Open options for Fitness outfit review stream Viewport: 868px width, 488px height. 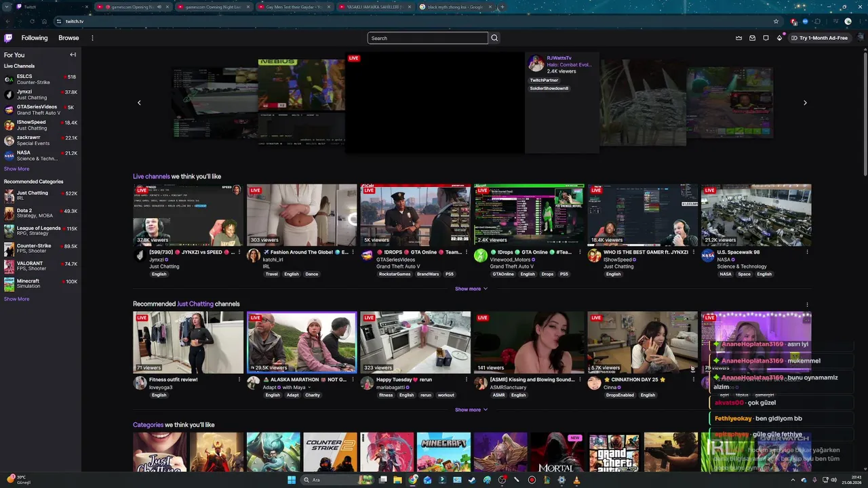pos(239,380)
